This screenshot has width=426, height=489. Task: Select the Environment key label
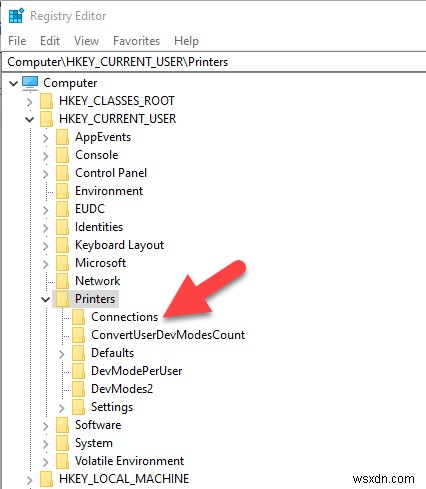coord(109,191)
